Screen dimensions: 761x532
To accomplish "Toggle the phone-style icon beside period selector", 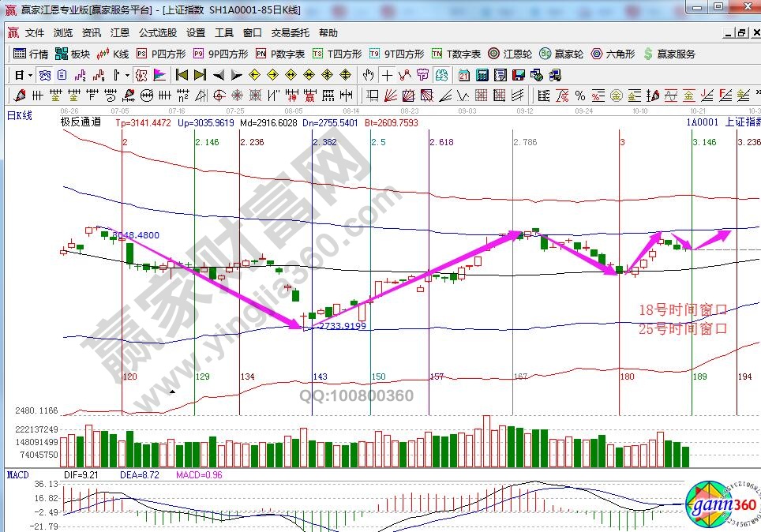I will pyautogui.click(x=44, y=75).
